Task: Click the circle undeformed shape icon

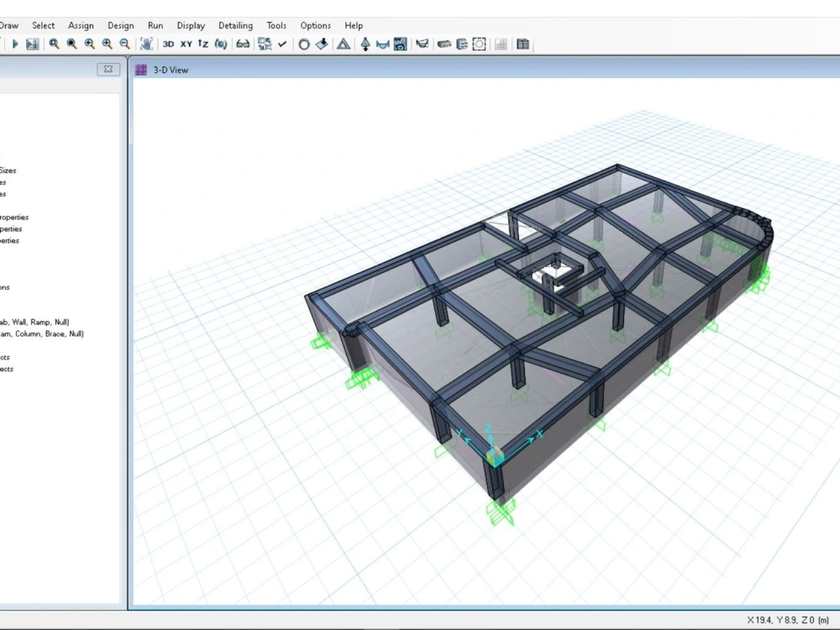Action: (x=304, y=45)
